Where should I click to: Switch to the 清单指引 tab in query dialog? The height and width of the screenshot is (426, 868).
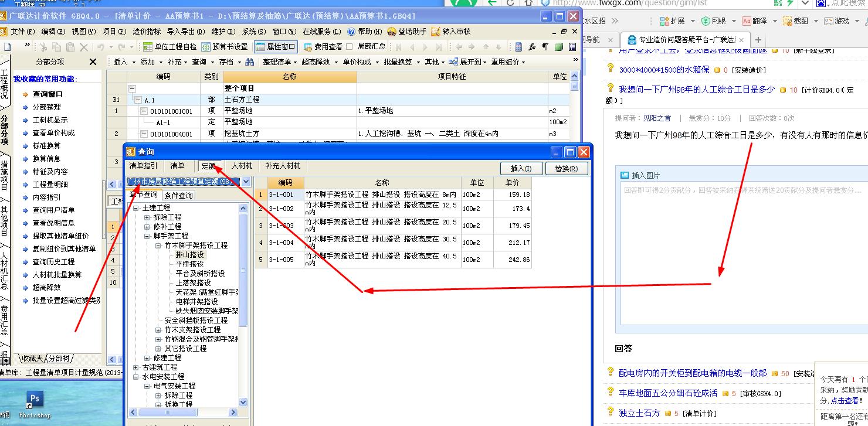(143, 166)
